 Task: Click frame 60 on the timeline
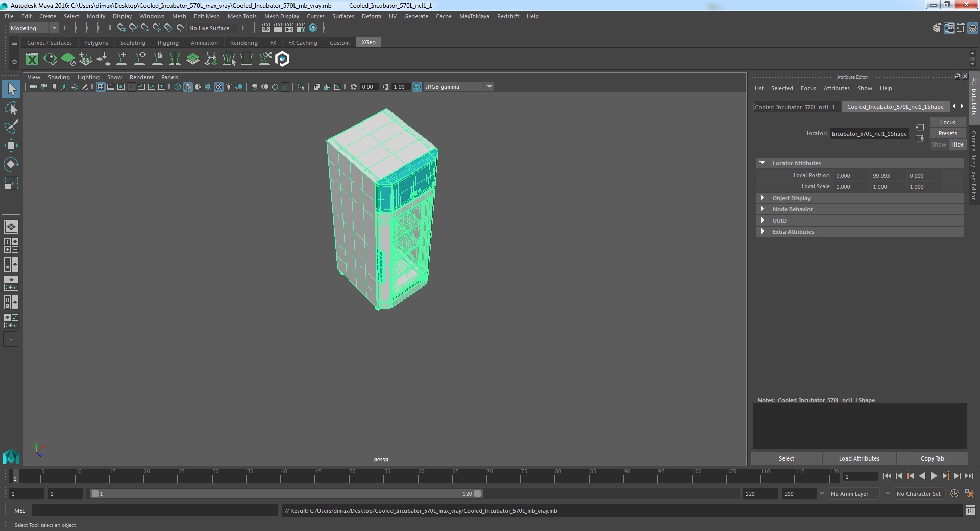point(421,476)
